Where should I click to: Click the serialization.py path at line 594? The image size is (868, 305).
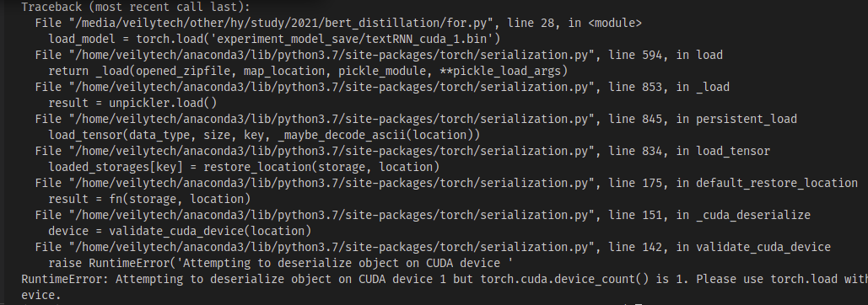tap(329, 56)
